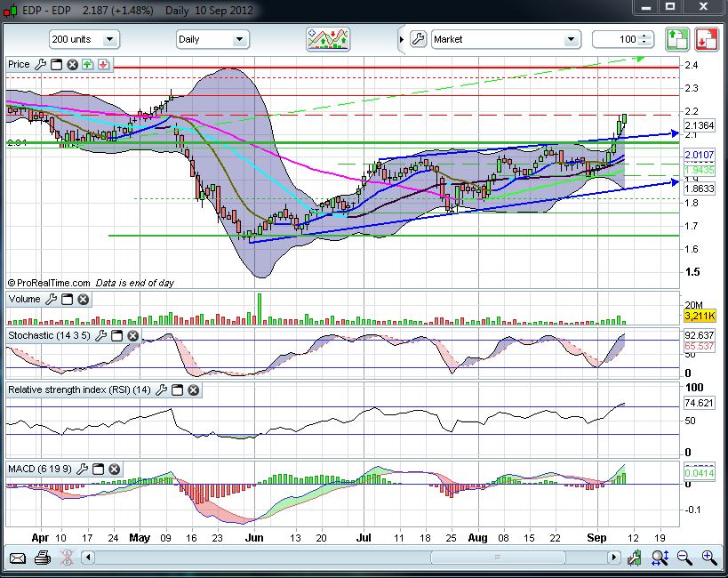The width and height of the screenshot is (728, 578).
Task: Click the right scroll arrow of the chart scrollbar
Action: pyautogui.click(x=614, y=557)
